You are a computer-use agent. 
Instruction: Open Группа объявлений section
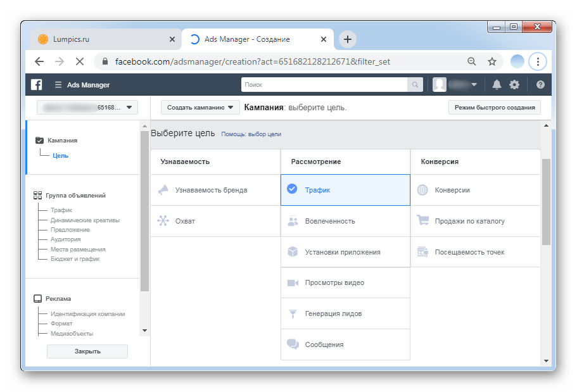[x=75, y=196]
